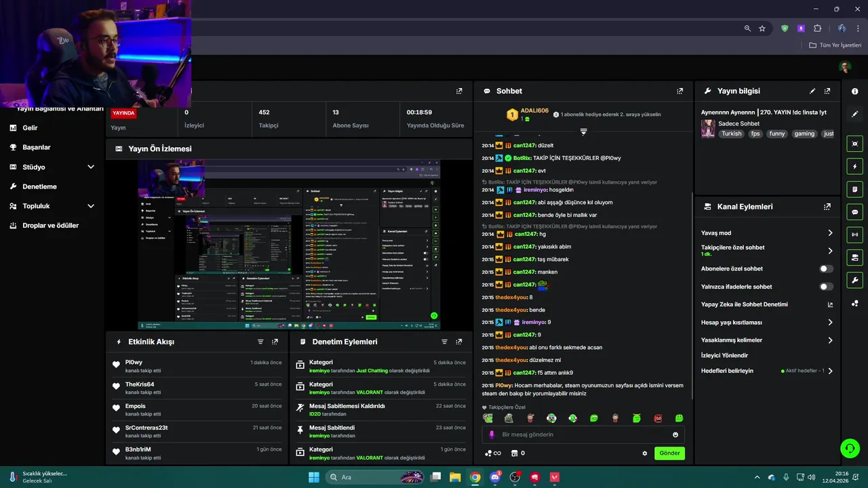
Task: Click the funny stream tag
Action: pos(777,134)
